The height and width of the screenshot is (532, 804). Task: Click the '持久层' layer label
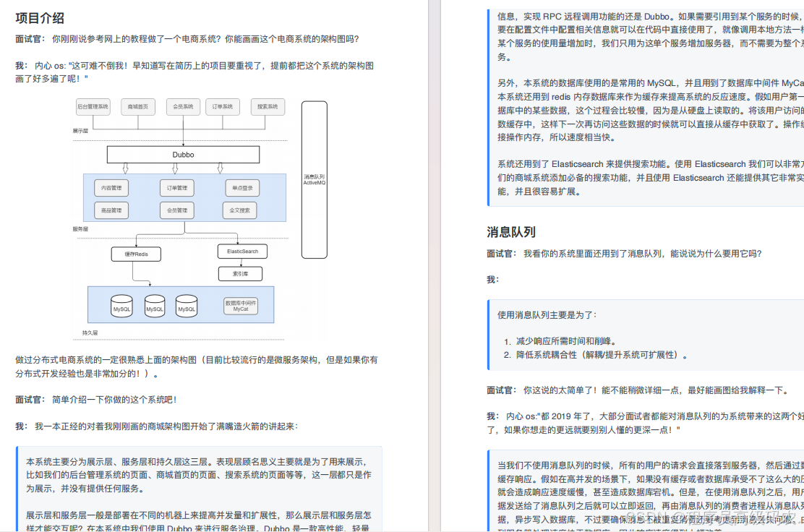click(90, 332)
